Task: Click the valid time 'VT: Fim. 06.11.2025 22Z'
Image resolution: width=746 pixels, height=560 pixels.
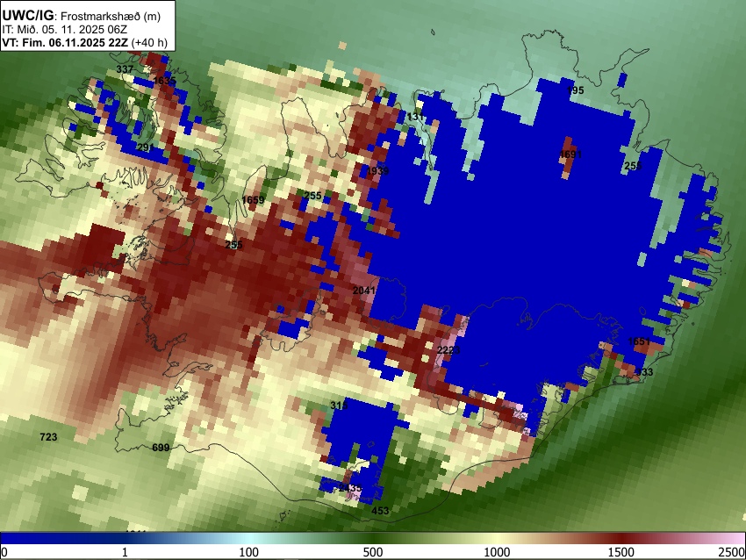Action: click(x=65, y=42)
